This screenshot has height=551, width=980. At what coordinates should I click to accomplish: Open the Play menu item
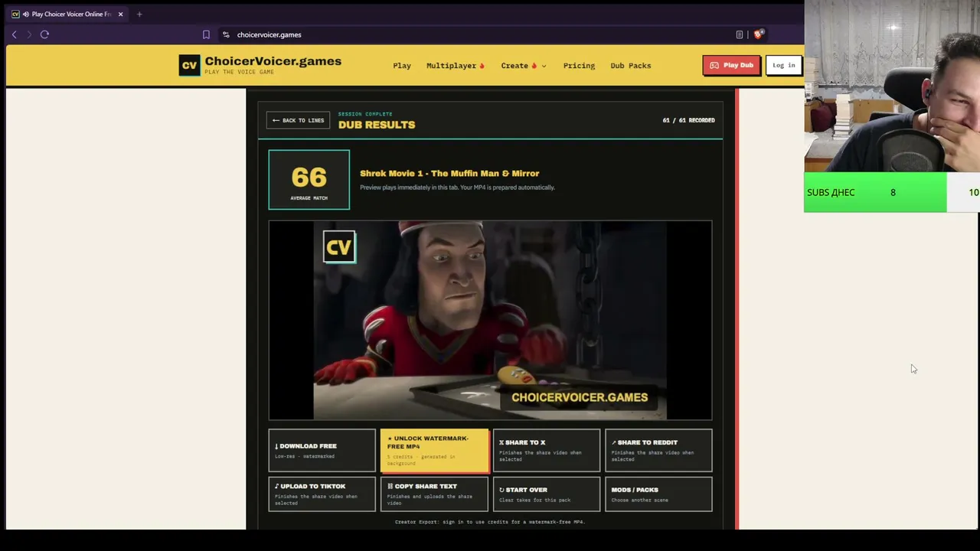(402, 66)
